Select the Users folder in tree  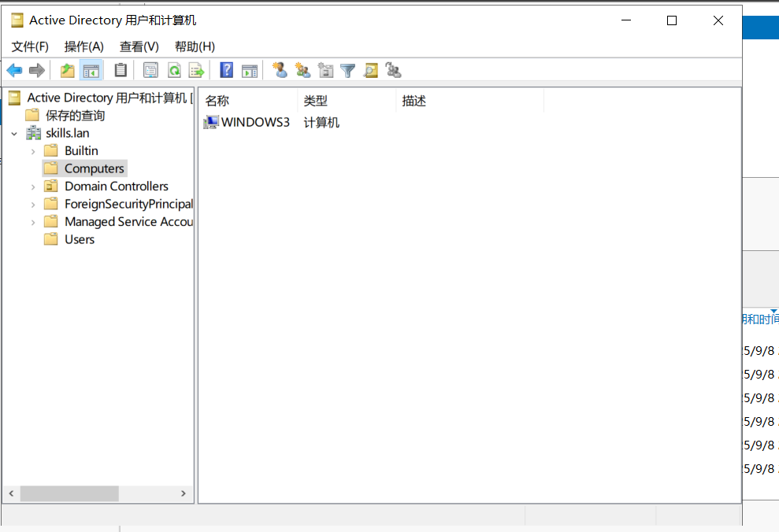[x=79, y=239]
